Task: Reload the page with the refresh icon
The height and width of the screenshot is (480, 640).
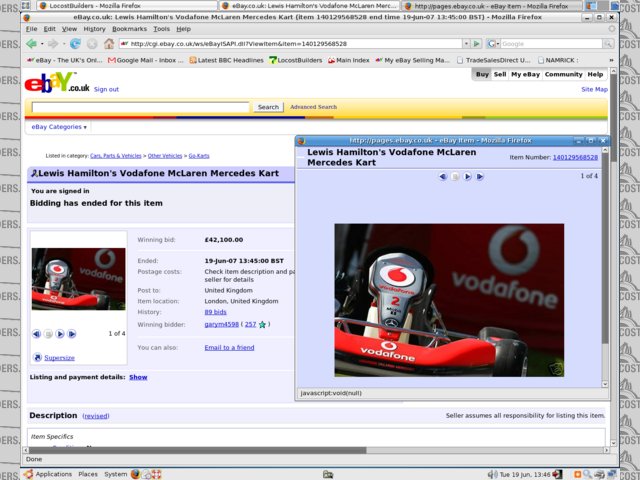Action: pyautogui.click(x=75, y=44)
